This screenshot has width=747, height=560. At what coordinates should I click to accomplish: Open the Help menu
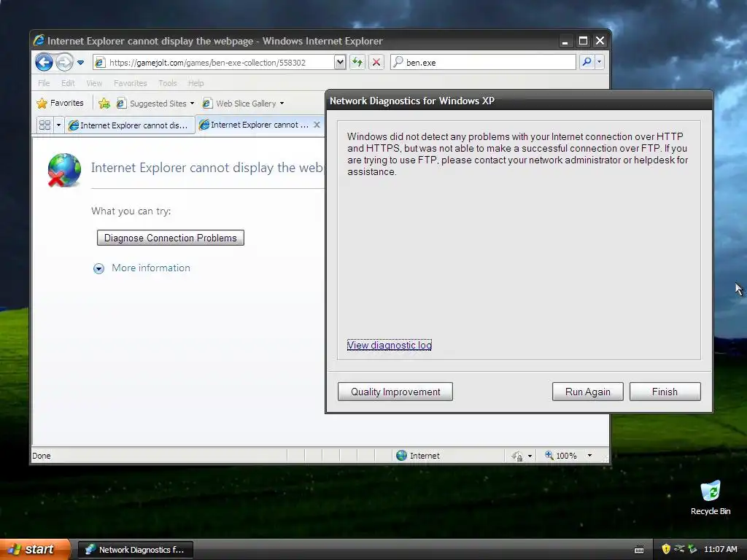point(196,83)
